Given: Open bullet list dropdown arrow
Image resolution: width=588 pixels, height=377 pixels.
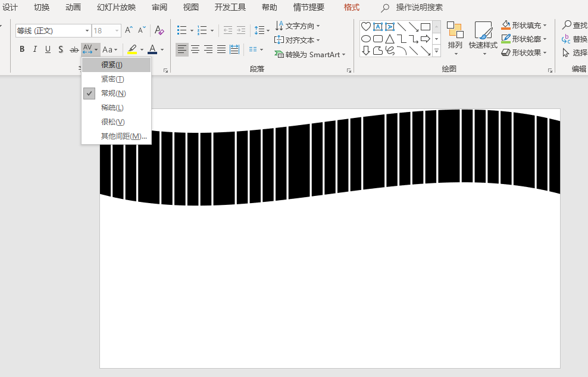Looking at the screenshot, I should (x=192, y=30).
